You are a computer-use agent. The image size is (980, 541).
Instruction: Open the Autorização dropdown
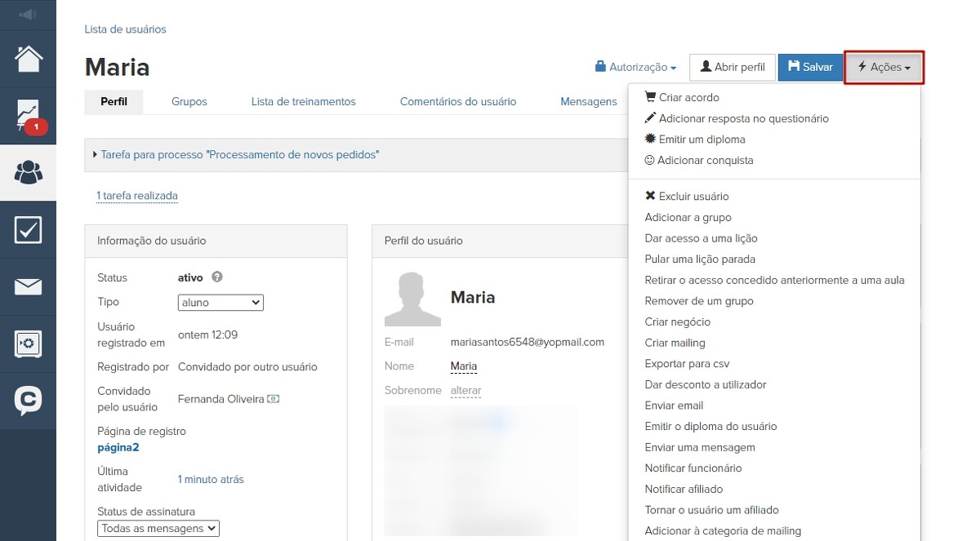636,68
